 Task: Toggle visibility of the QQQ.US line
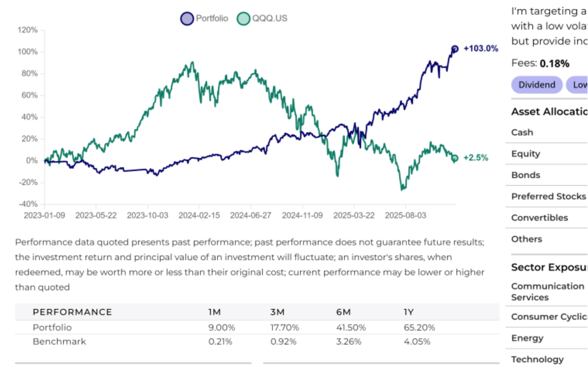click(x=269, y=18)
